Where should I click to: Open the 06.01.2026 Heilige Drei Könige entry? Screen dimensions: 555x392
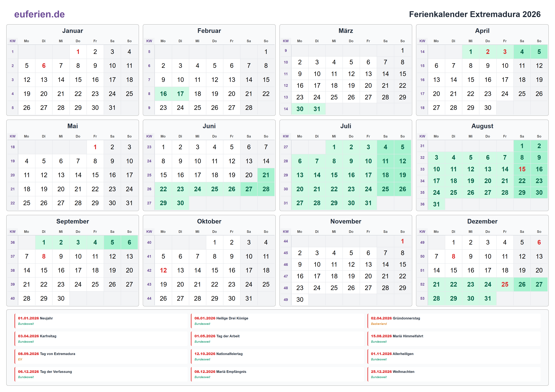277,321
